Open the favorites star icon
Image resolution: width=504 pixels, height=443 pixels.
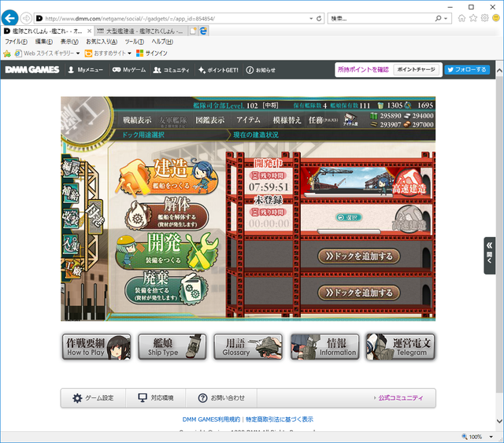(x=473, y=18)
